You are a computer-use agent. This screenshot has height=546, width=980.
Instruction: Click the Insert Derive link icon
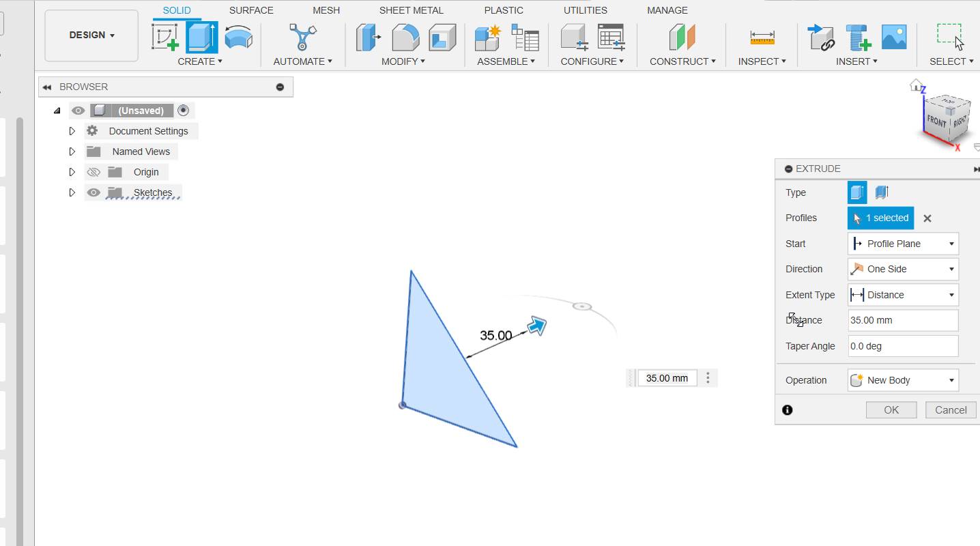822,38
